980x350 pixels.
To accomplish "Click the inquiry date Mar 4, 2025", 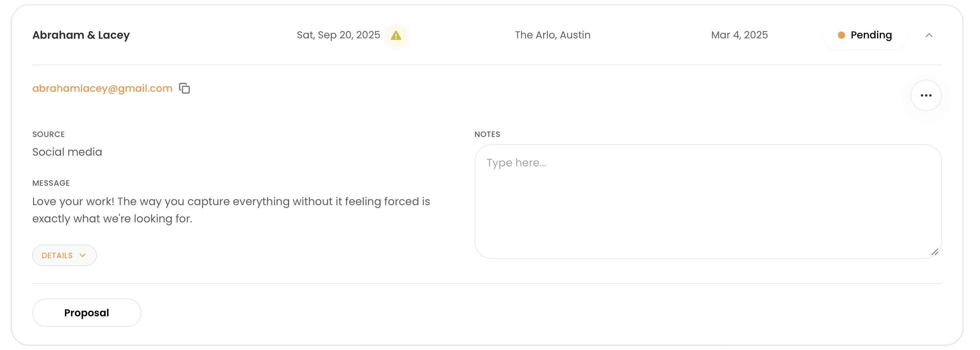I will coord(739,35).
